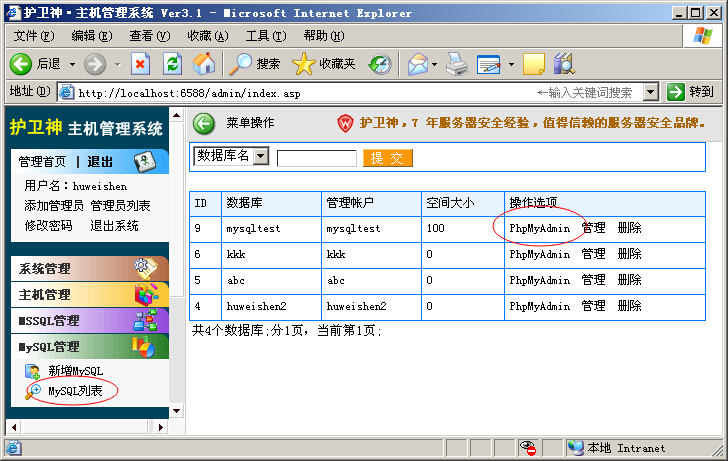Open PhpMyAdmin for the mysqltest database
Image resolution: width=728 pixels, height=461 pixels.
[539, 228]
